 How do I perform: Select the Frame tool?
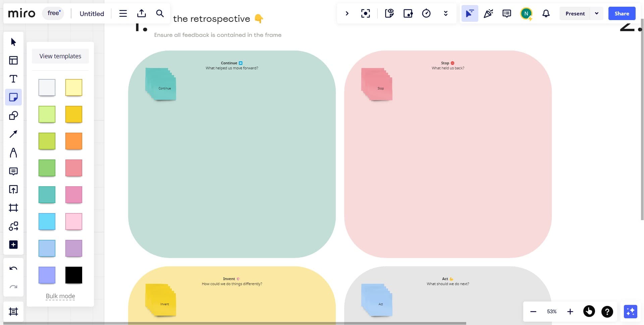pos(13,208)
